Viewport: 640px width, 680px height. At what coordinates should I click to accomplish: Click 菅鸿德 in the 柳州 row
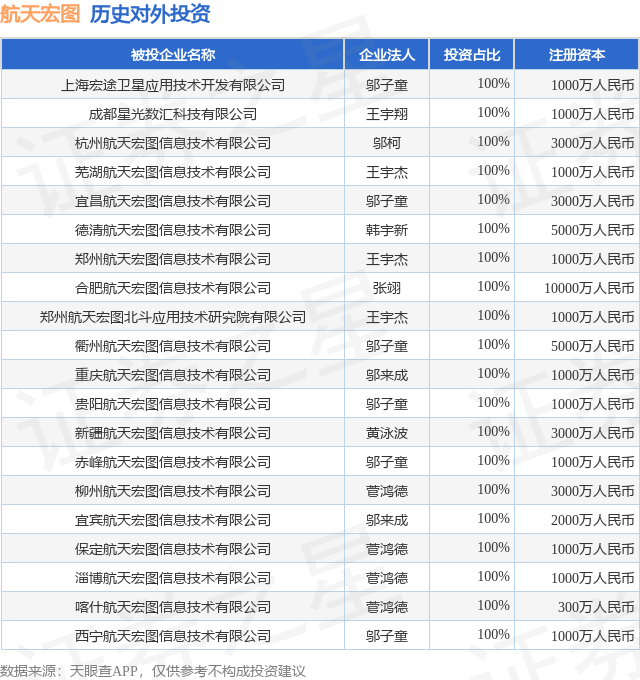point(387,491)
